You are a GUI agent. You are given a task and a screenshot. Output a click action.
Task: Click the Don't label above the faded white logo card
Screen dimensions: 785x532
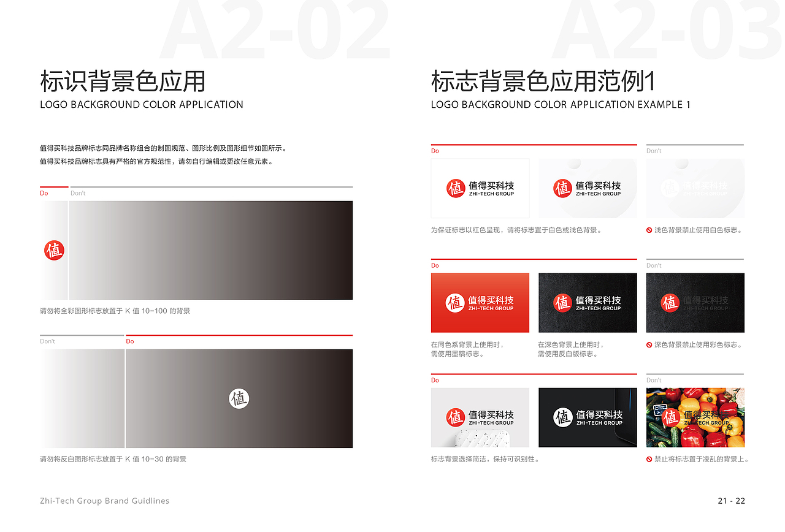654,151
